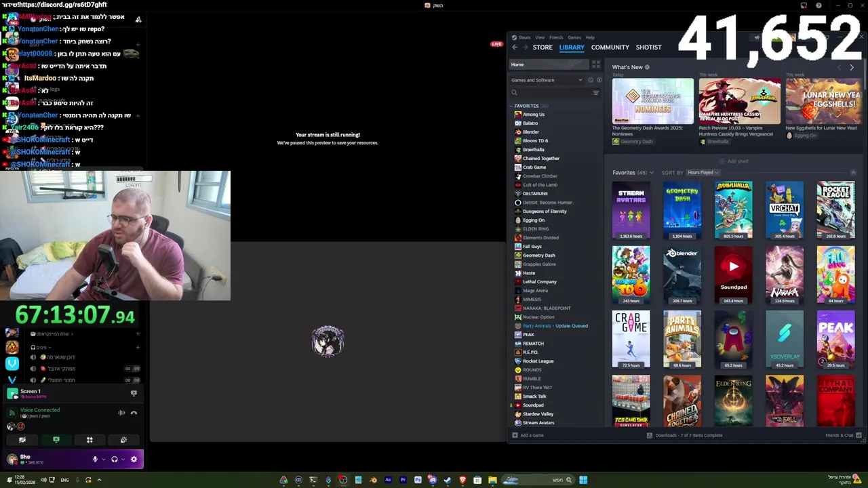Open Stream Avatars game tile

pyautogui.click(x=631, y=210)
